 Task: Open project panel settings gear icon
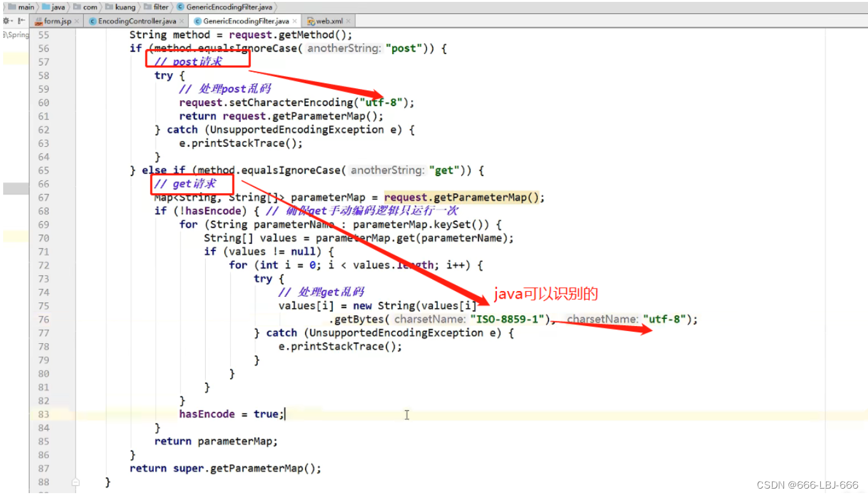tap(8, 21)
